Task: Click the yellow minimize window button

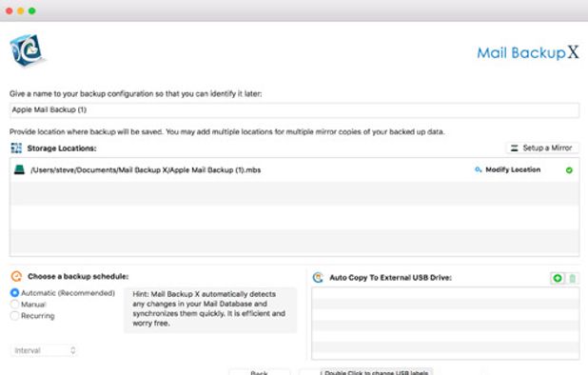Action: pos(21,10)
